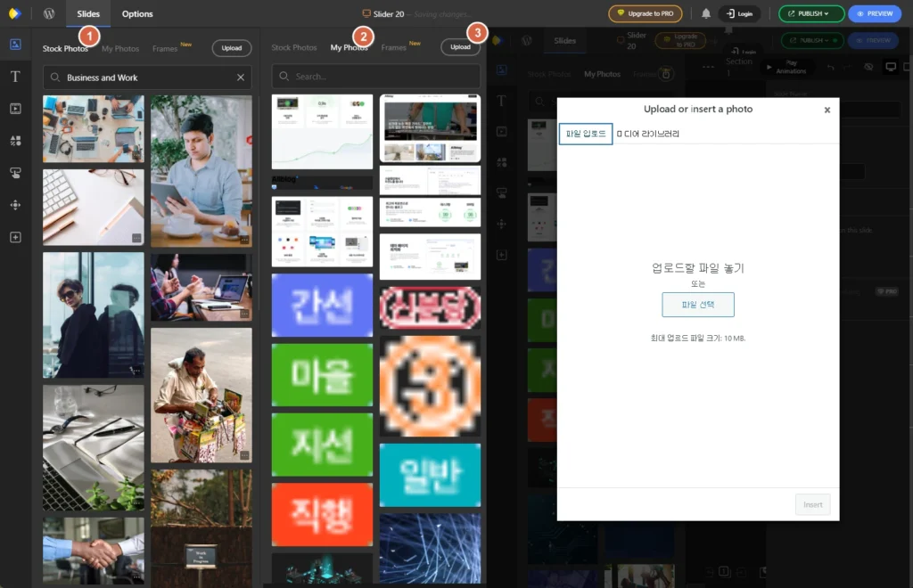Open Stock Photos tab above the empty Search box
This screenshot has width=913, height=588.
(294, 48)
